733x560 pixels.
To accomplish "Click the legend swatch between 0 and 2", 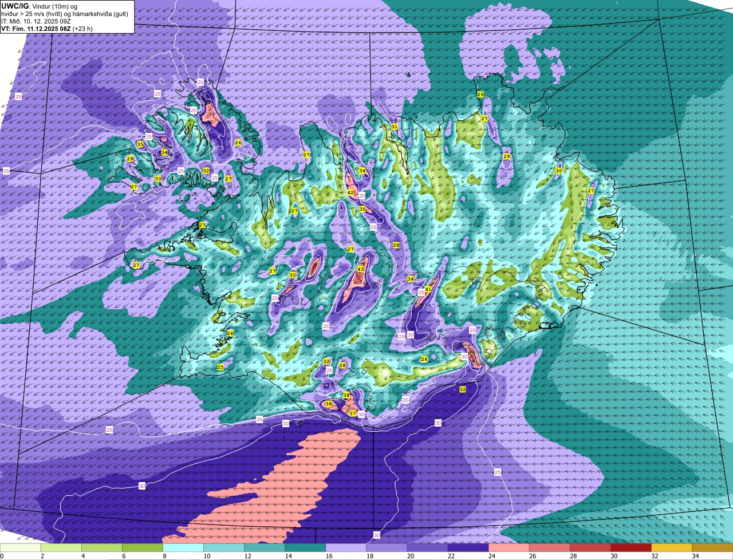I will pyautogui.click(x=21, y=548).
